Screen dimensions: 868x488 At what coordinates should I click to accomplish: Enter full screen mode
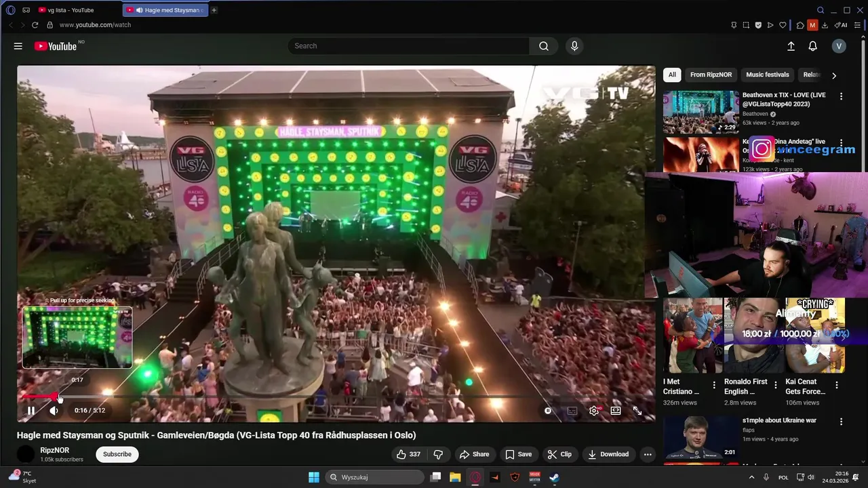(637, 410)
